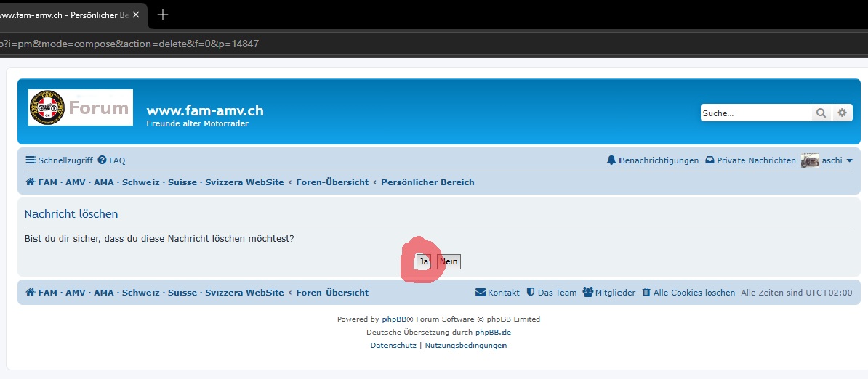
Task: Focus the Suche search field
Action: click(755, 113)
